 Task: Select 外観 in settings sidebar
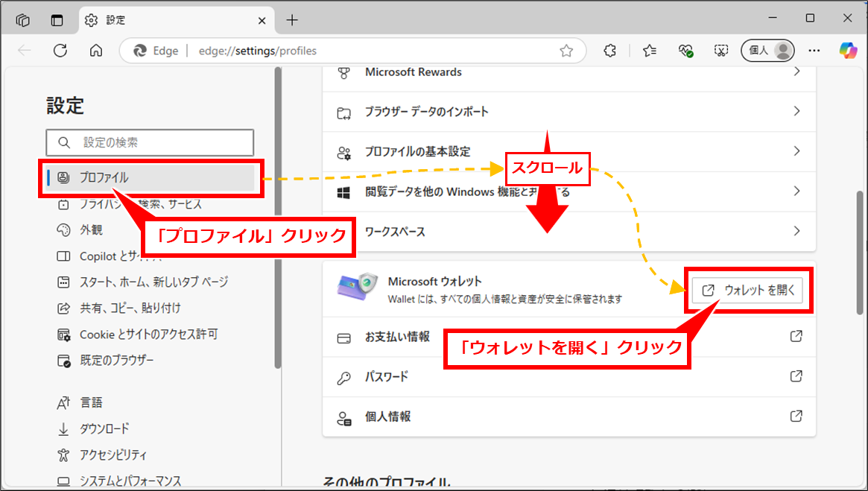click(91, 230)
